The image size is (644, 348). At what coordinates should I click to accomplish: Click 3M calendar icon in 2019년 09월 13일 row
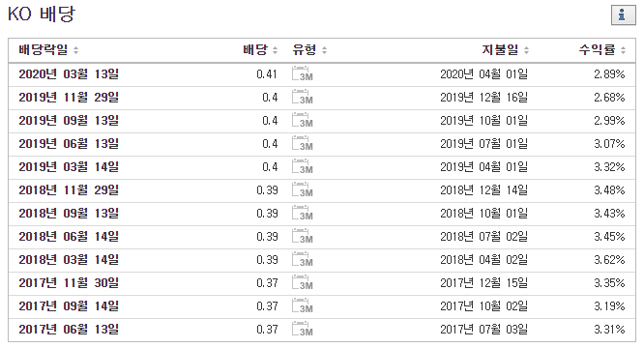tap(303, 120)
